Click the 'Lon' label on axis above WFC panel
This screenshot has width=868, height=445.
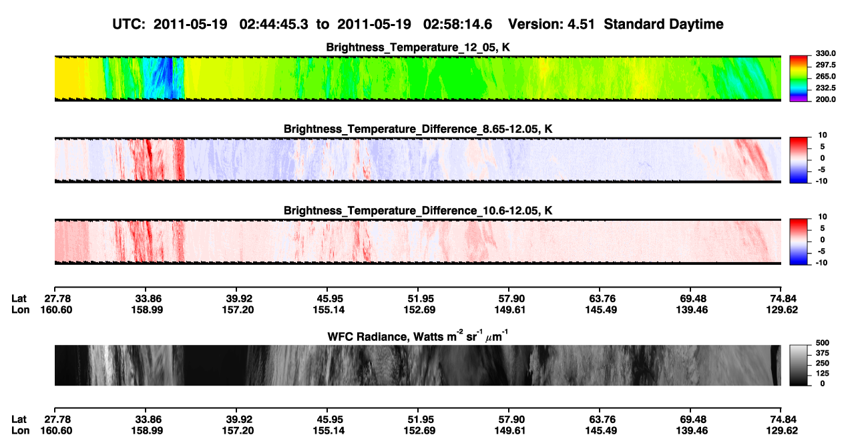click(20, 310)
